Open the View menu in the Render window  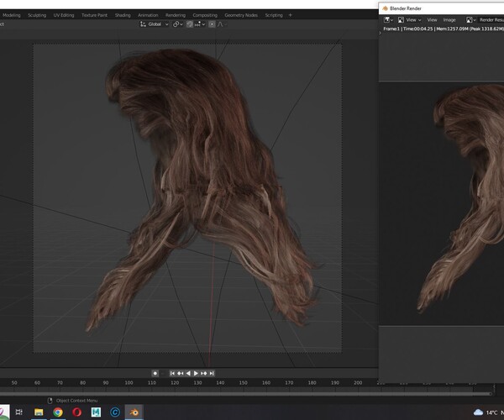pos(432,20)
